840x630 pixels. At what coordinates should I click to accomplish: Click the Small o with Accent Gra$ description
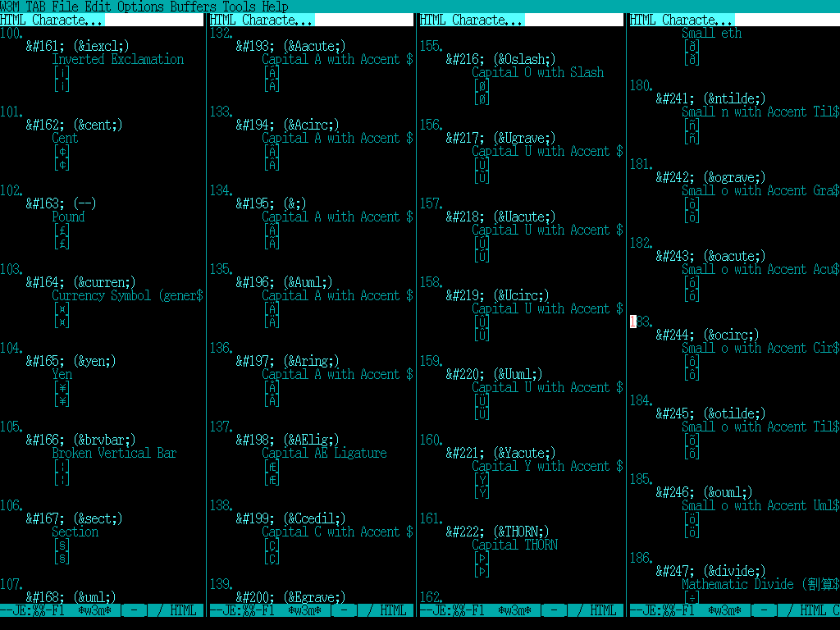coord(760,190)
